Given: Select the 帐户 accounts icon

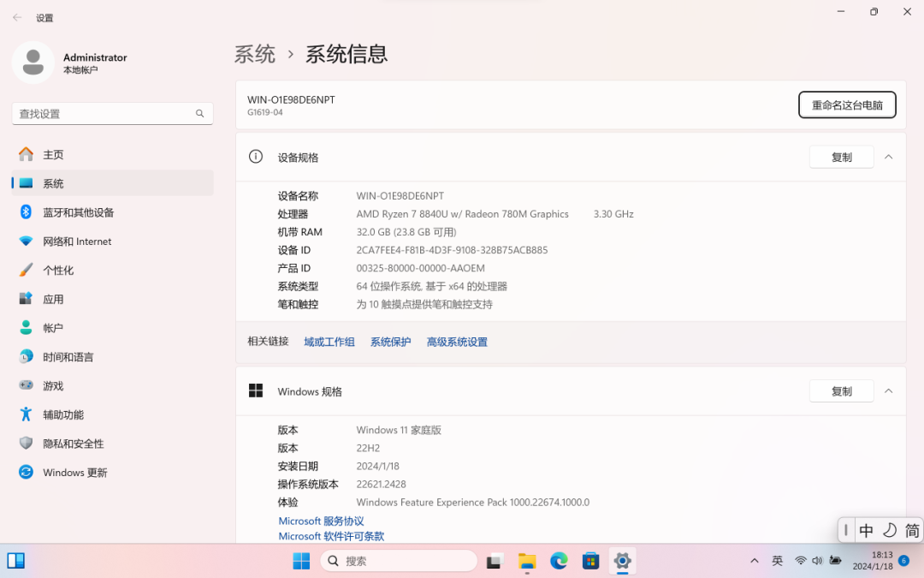Looking at the screenshot, I should 25,327.
